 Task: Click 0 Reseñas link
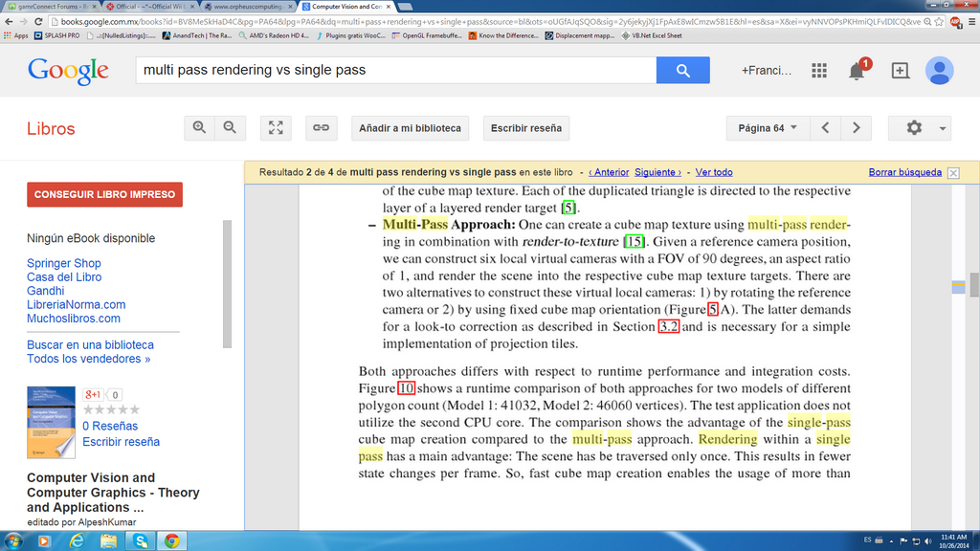click(110, 426)
